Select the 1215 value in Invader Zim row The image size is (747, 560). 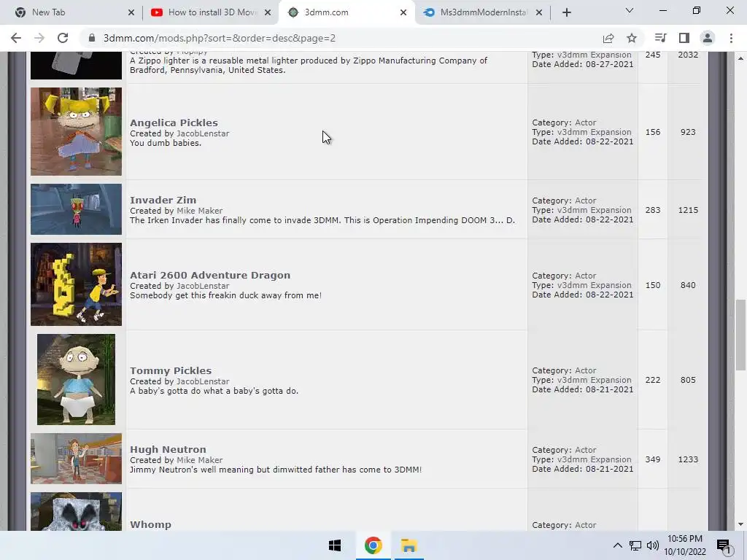pyautogui.click(x=688, y=210)
